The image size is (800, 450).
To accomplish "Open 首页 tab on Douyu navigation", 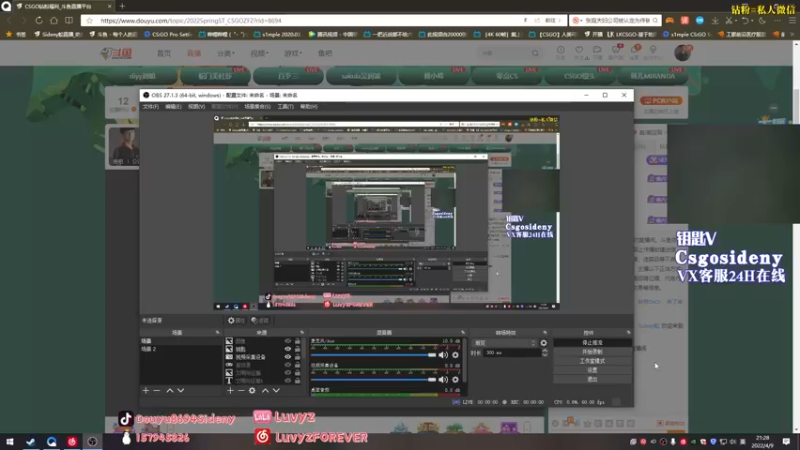I will 164,53.
